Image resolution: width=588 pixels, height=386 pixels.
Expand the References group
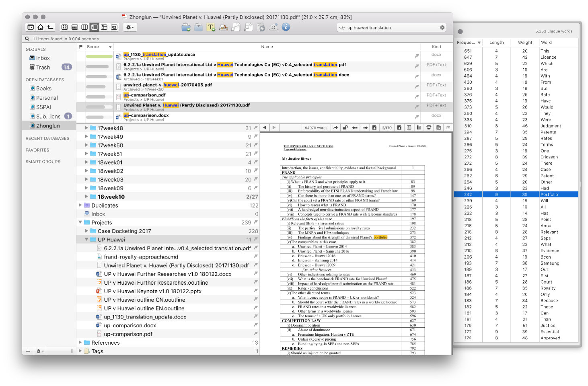(80, 343)
